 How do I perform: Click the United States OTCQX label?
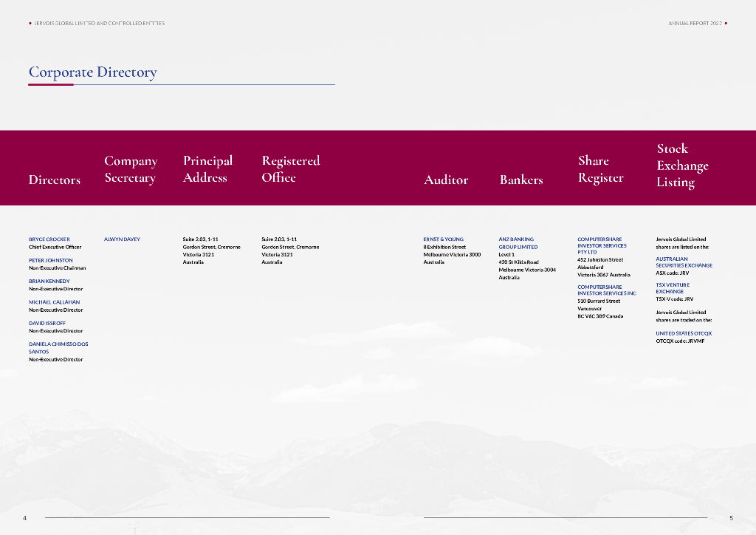684,333
